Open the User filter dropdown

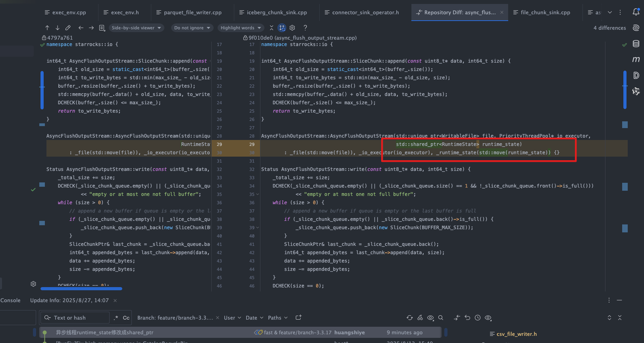232,318
